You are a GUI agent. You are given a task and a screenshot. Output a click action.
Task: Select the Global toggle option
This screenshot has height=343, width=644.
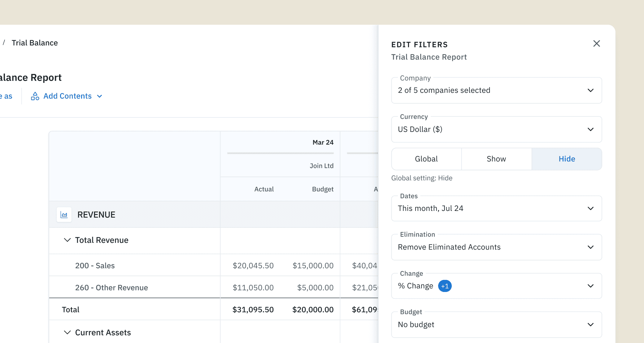tap(426, 159)
